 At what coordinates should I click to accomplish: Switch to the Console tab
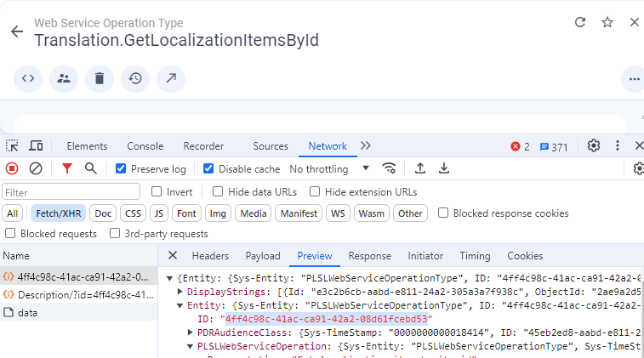(145, 146)
